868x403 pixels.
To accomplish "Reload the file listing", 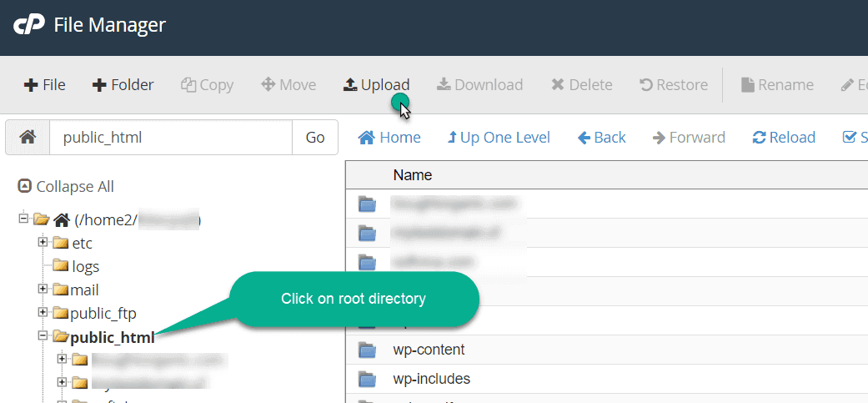I will tap(784, 138).
